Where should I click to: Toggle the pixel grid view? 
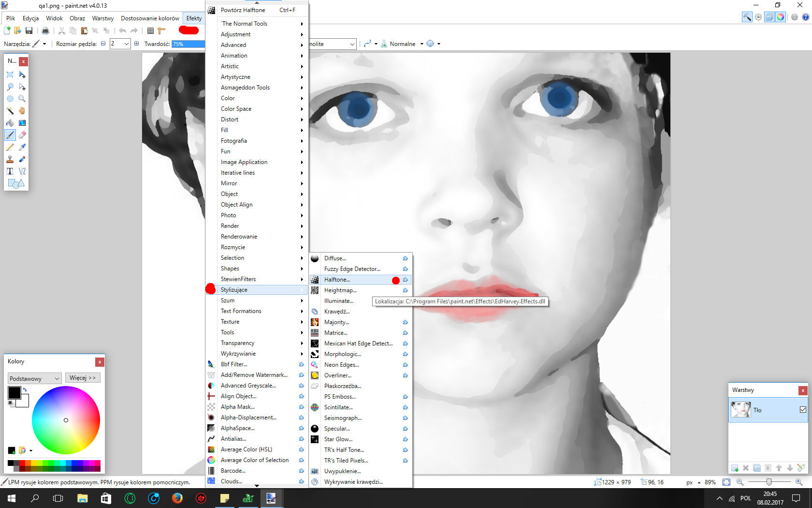[x=150, y=31]
